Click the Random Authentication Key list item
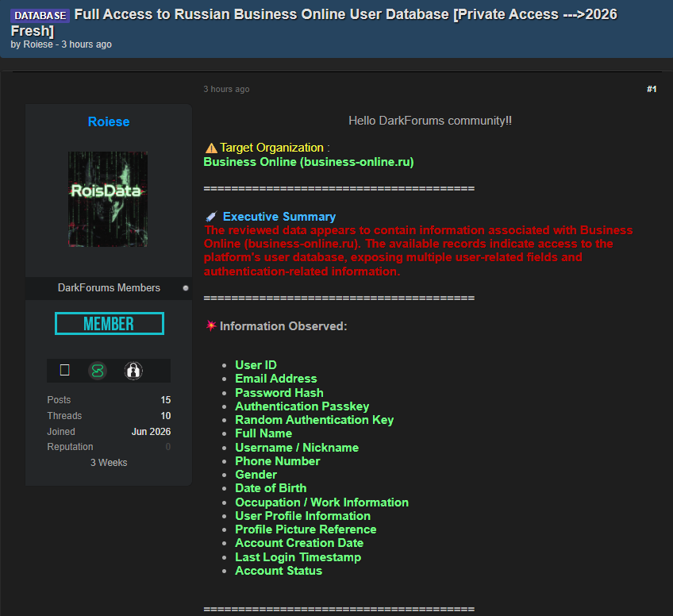 (x=314, y=420)
